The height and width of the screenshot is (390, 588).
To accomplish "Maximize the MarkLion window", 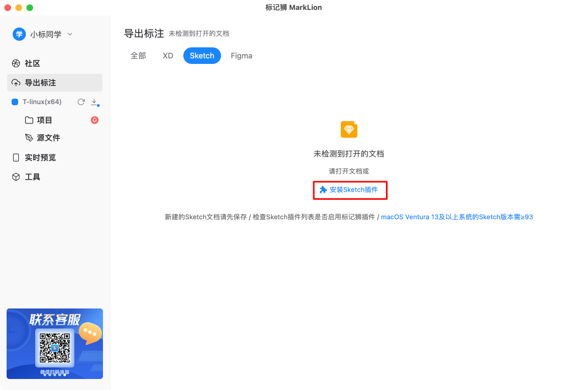I will pyautogui.click(x=30, y=8).
